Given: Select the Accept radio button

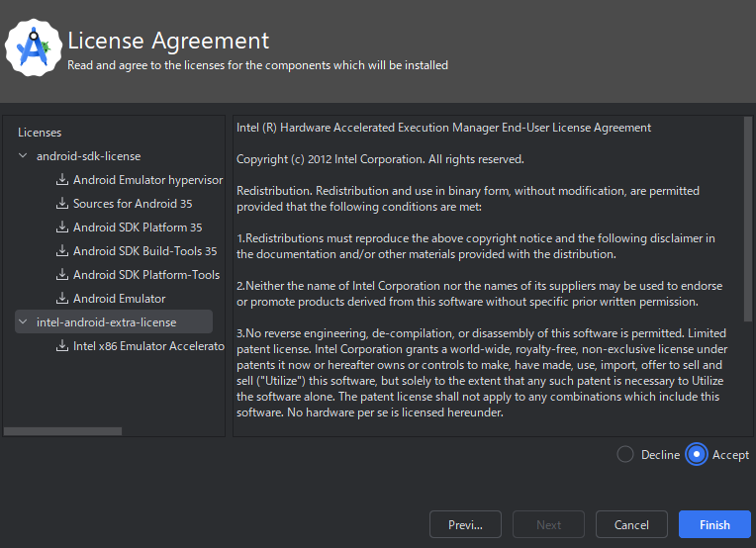Looking at the screenshot, I should (x=697, y=454).
